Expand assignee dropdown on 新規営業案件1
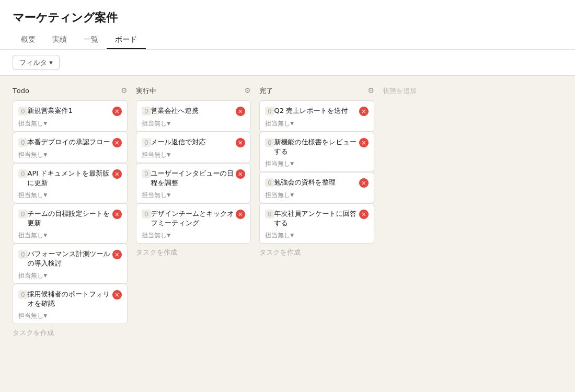 point(32,123)
